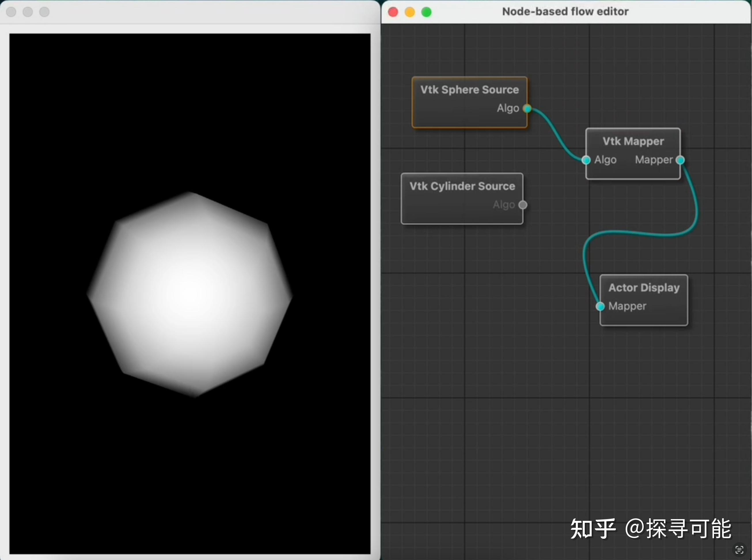
Task: Select the Actor Display node
Action: click(644, 287)
